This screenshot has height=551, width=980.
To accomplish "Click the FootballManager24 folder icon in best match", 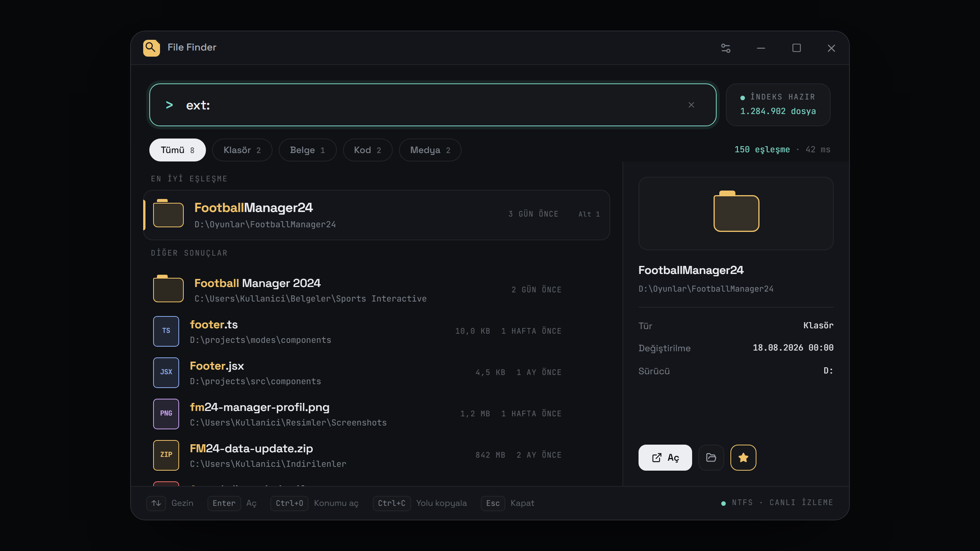I will point(168,214).
